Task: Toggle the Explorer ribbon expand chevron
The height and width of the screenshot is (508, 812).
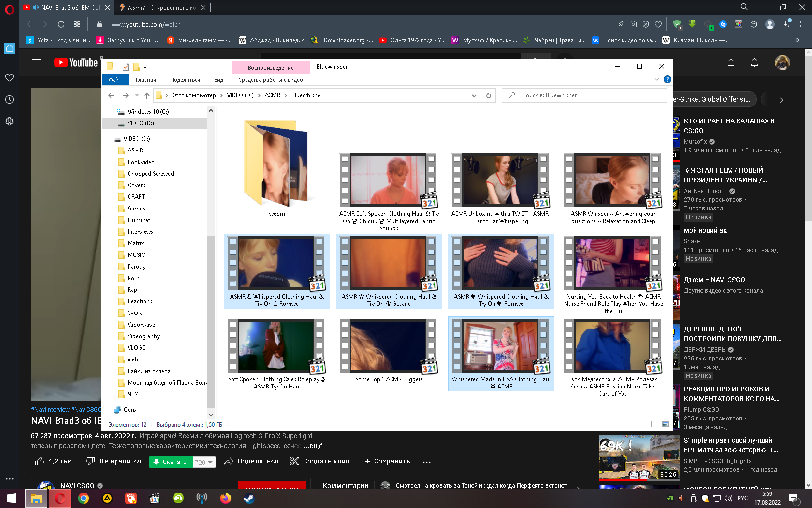Action: tap(656, 79)
